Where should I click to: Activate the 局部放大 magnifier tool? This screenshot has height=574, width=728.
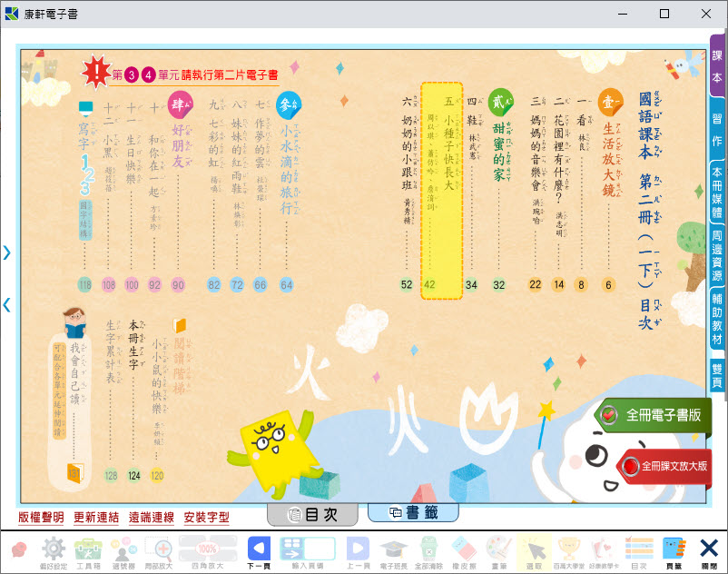point(159,552)
